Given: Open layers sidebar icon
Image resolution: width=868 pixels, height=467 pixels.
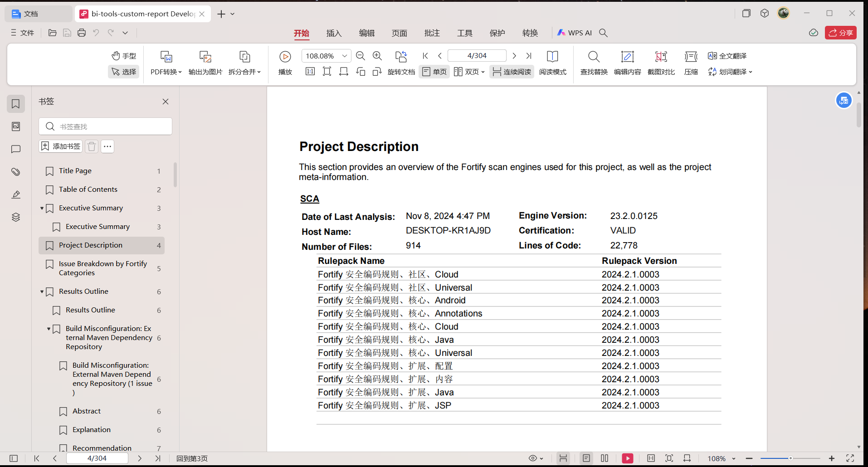Looking at the screenshot, I should point(16,217).
